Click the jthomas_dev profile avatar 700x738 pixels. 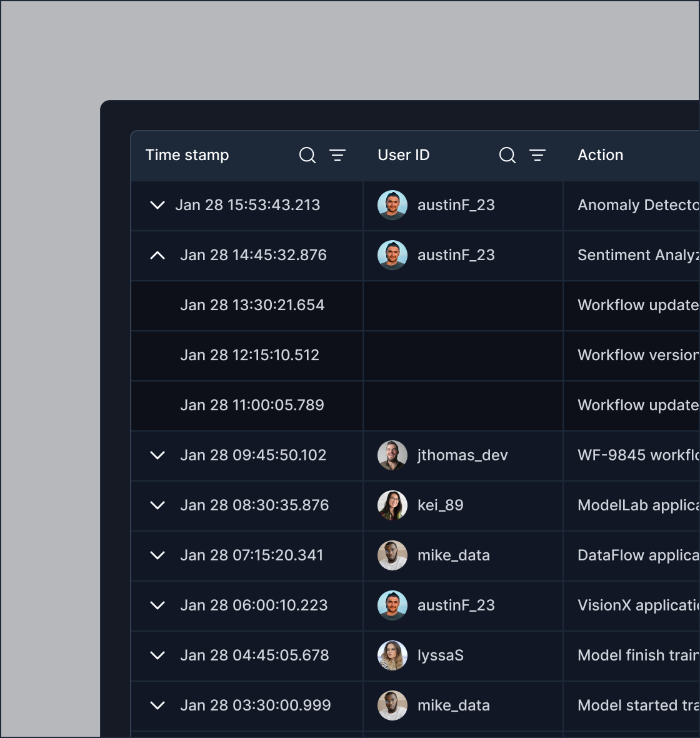click(392, 455)
